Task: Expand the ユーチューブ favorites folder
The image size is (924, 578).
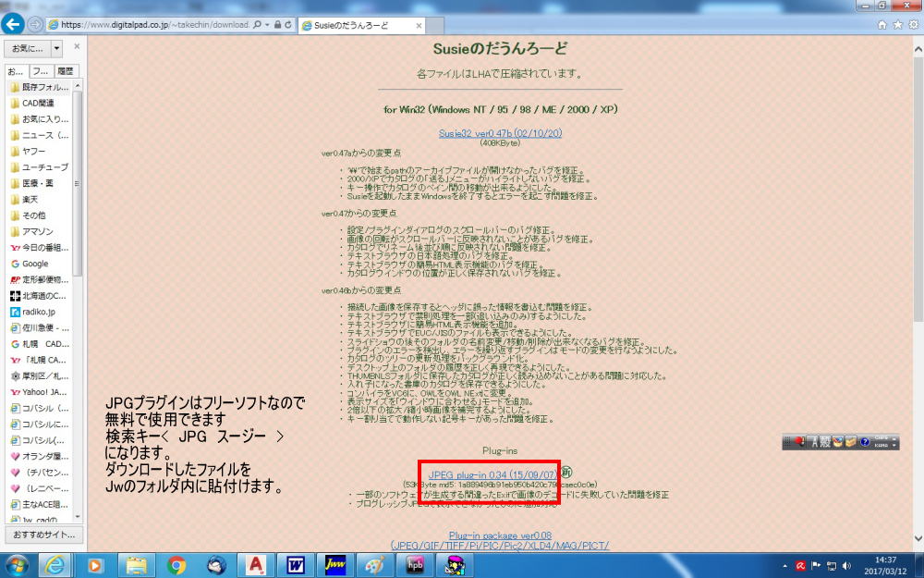Action: [x=40, y=167]
